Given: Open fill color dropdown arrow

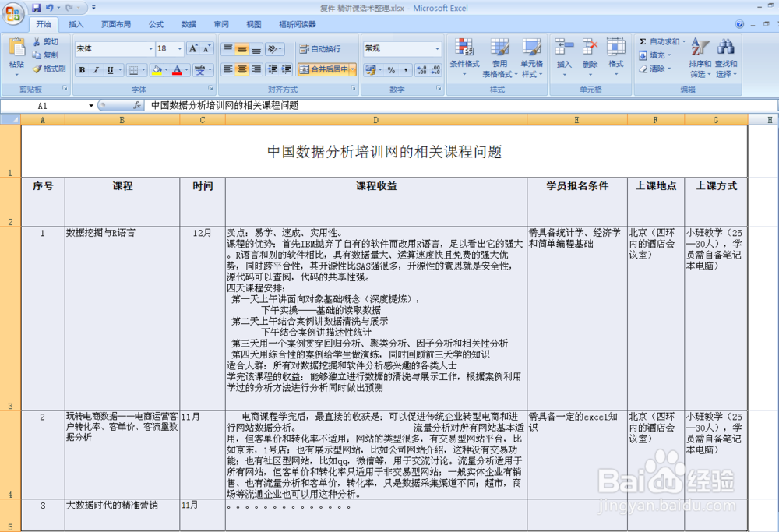Looking at the screenshot, I should 166,70.
